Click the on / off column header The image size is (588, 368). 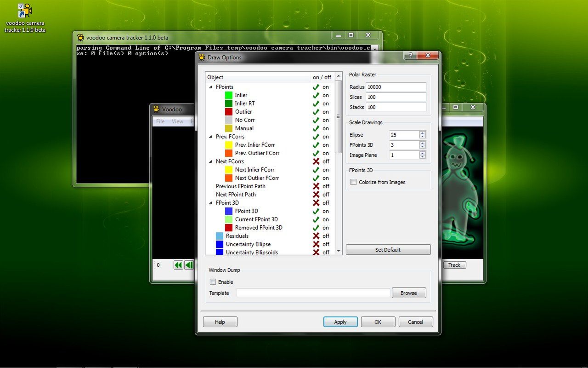point(323,77)
